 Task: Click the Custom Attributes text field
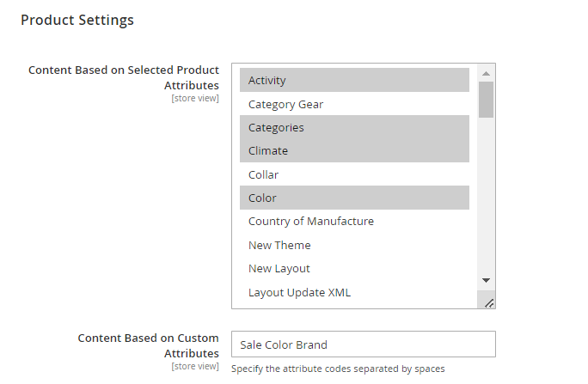click(x=364, y=344)
